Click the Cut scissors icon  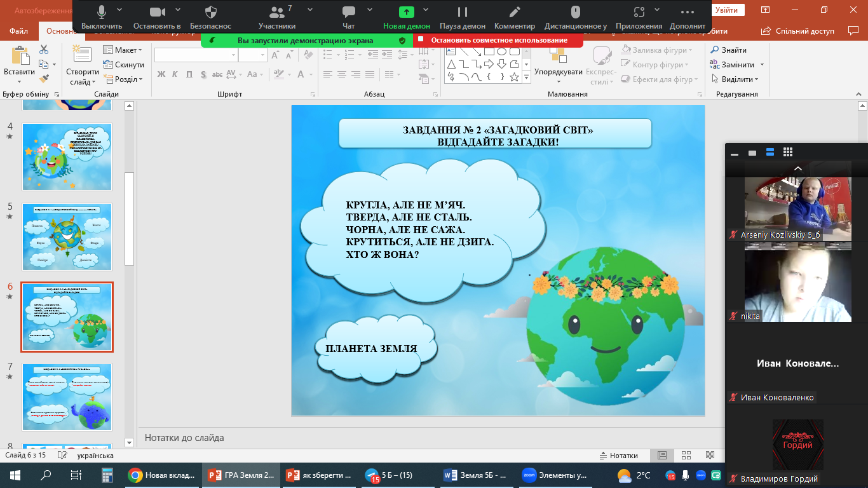point(44,50)
